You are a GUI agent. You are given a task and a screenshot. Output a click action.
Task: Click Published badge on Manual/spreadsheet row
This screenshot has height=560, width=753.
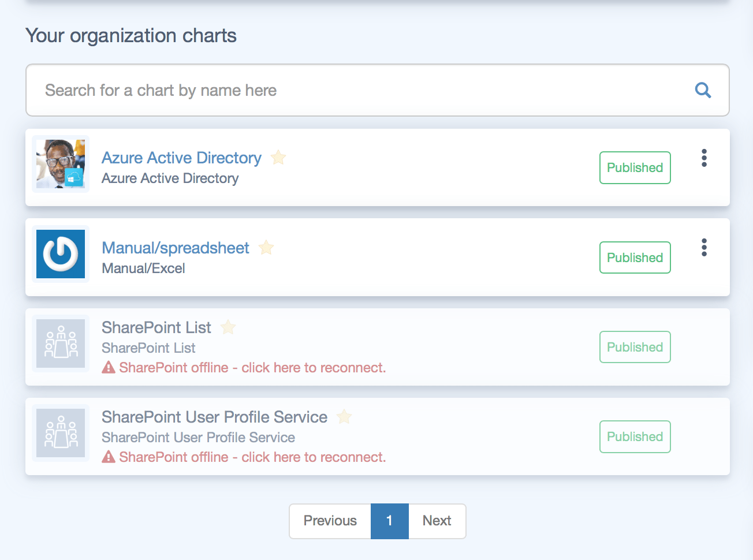(635, 257)
